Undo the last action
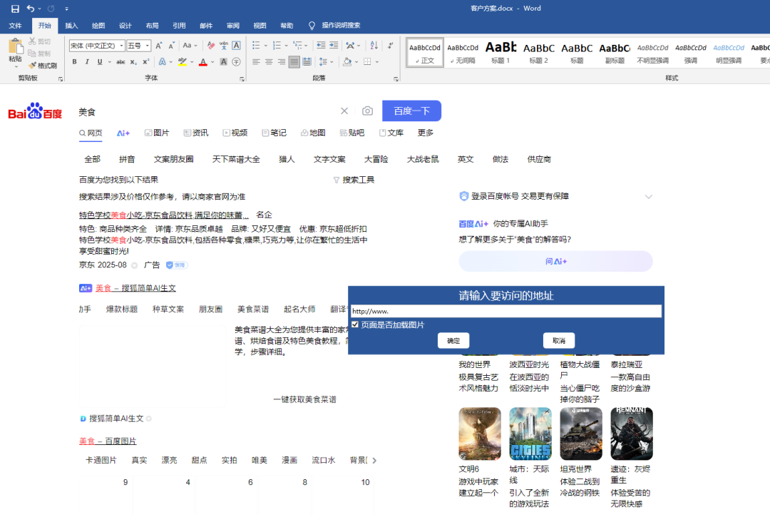 coord(31,9)
